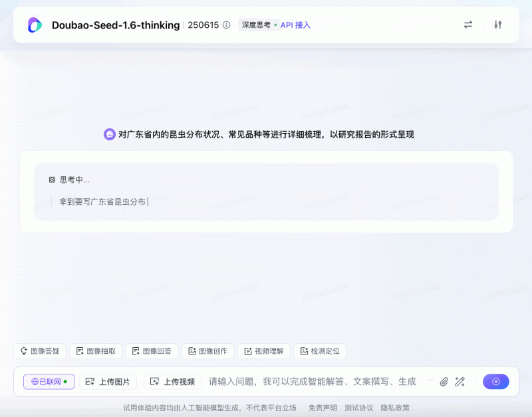Click the magic wand prompt optimize icon
This screenshot has width=532, height=417.
(x=460, y=382)
